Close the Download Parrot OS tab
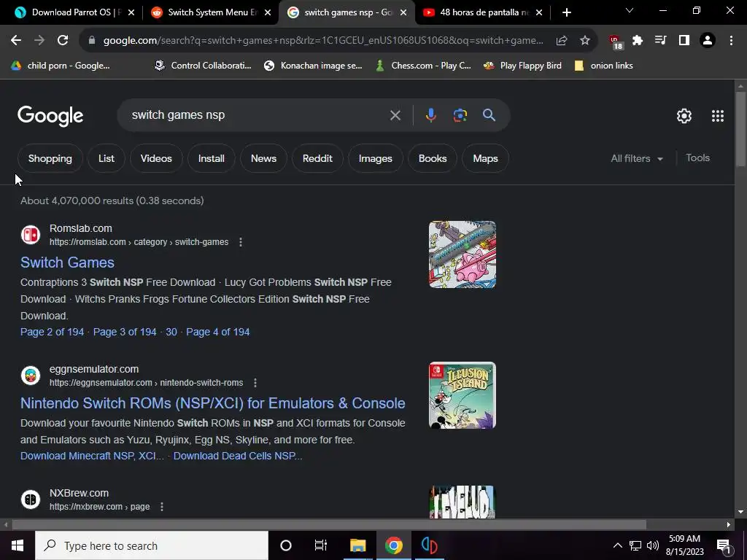 [x=131, y=12]
